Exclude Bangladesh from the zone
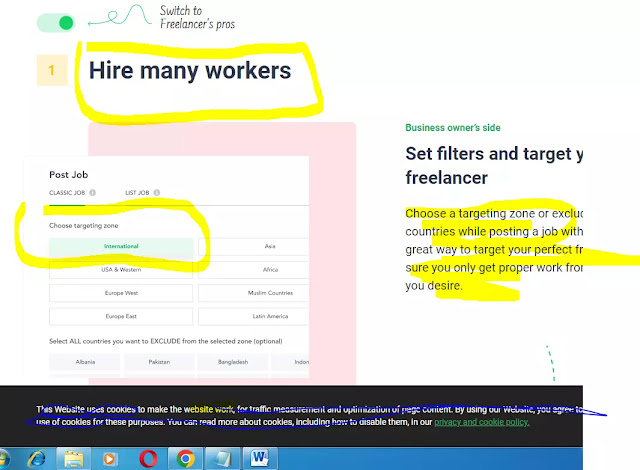The width and height of the screenshot is (640, 470). click(233, 362)
